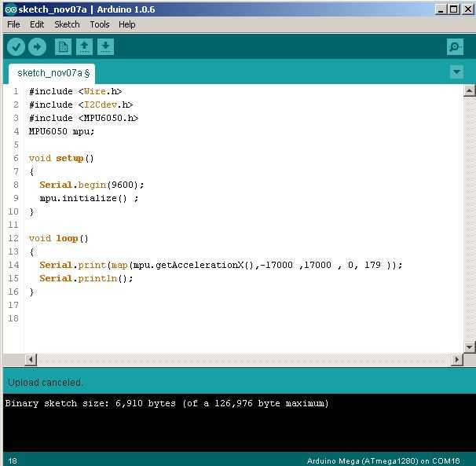Click the editor scroll up arrow
The width and height of the screenshot is (476, 466).
(x=469, y=91)
